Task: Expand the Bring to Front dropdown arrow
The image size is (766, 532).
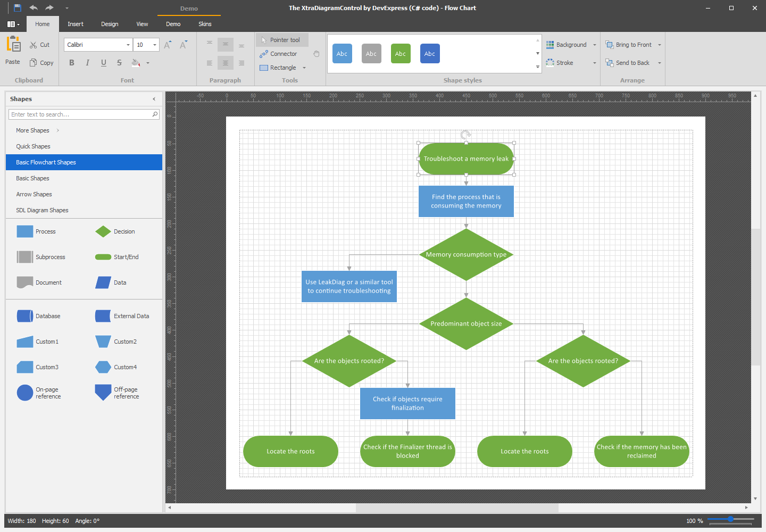Action: [660, 45]
